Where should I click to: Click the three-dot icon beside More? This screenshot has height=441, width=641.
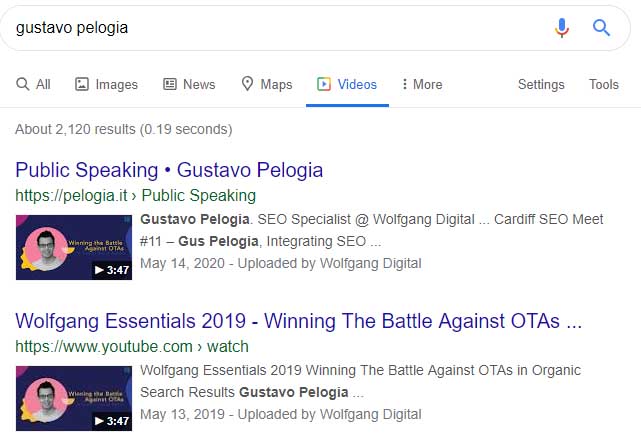[404, 84]
